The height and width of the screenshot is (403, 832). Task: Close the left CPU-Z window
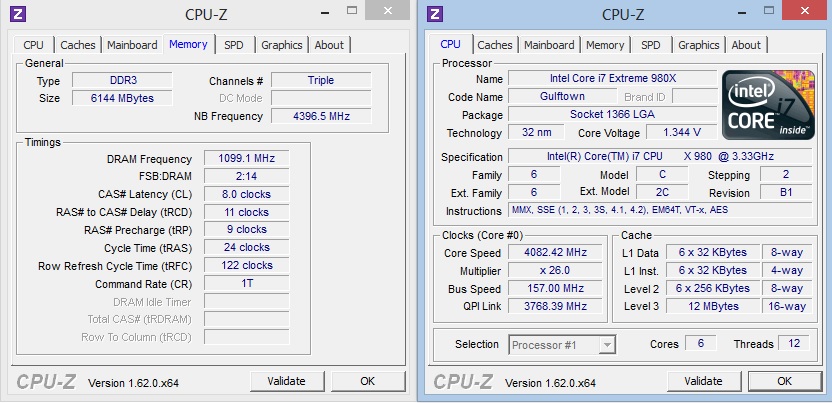(387, 10)
